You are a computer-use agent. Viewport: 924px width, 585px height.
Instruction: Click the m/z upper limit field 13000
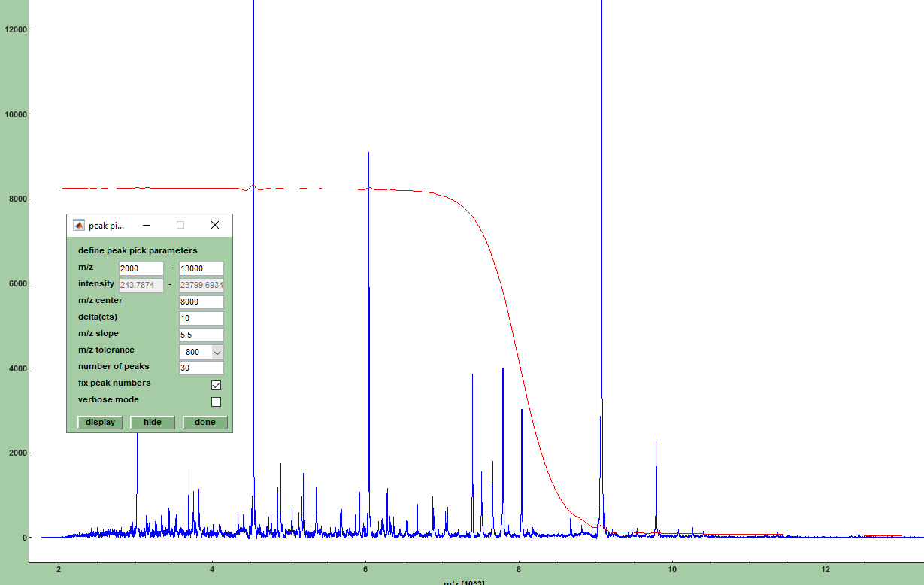[x=201, y=268]
